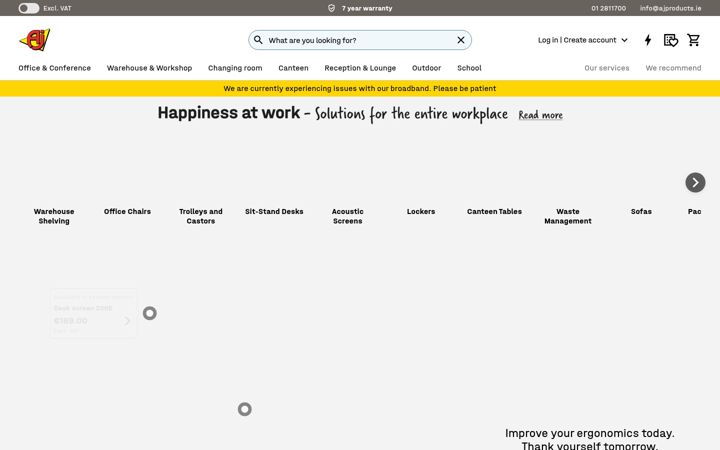Viewport: 720px width, 450px height.
Task: Click the 7 year warranty shield icon
Action: [332, 8]
